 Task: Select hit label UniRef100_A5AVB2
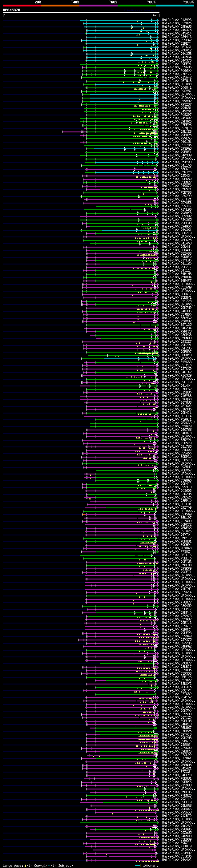(177, 321)
